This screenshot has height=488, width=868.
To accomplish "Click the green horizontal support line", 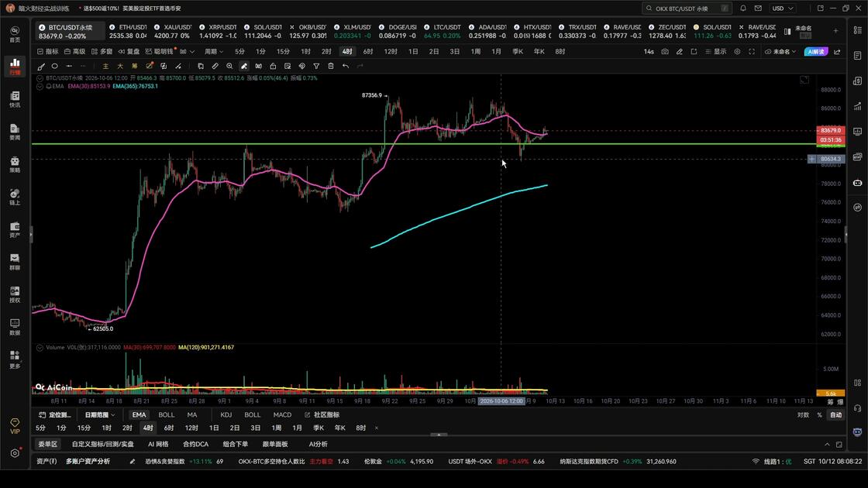I will tap(423, 144).
